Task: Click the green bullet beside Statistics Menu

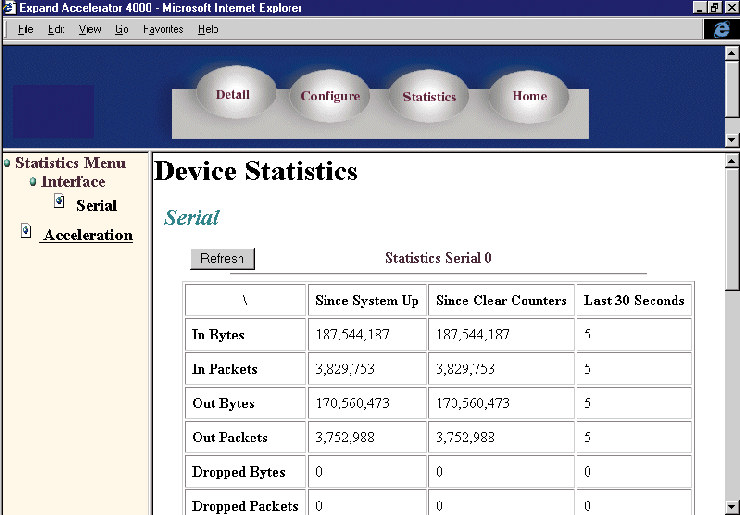Action: point(7,163)
